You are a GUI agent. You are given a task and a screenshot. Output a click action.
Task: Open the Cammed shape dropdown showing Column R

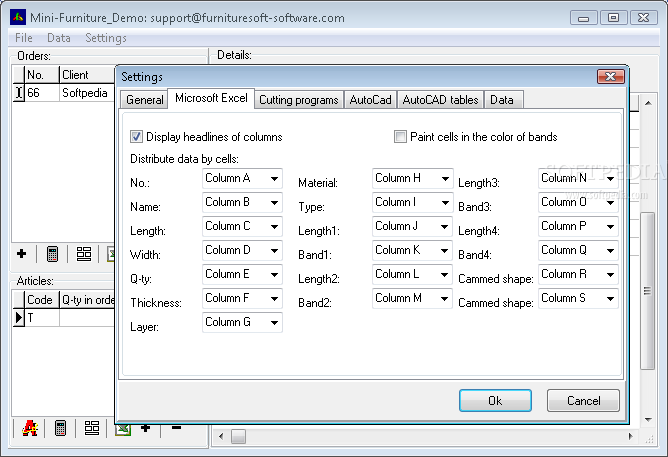coord(578,274)
